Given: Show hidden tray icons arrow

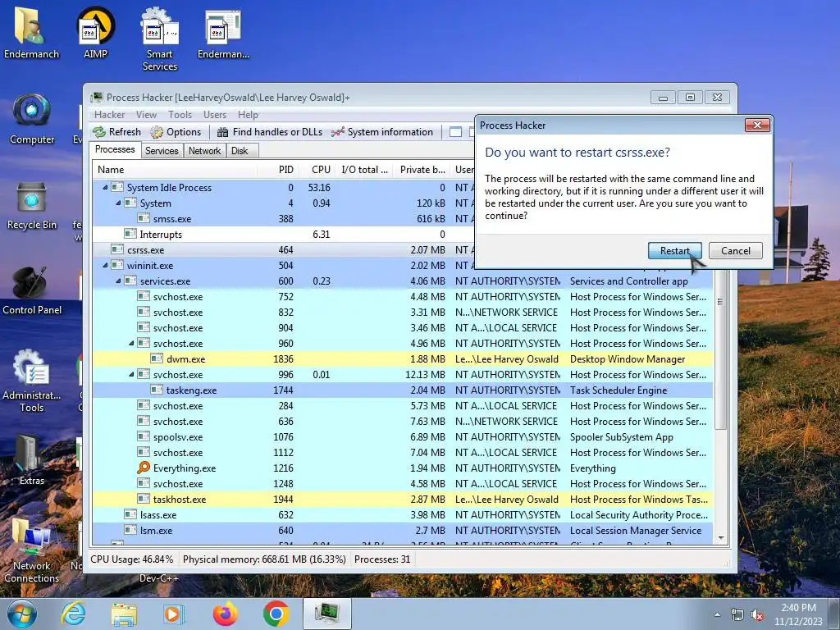Looking at the screenshot, I should tap(717, 614).
